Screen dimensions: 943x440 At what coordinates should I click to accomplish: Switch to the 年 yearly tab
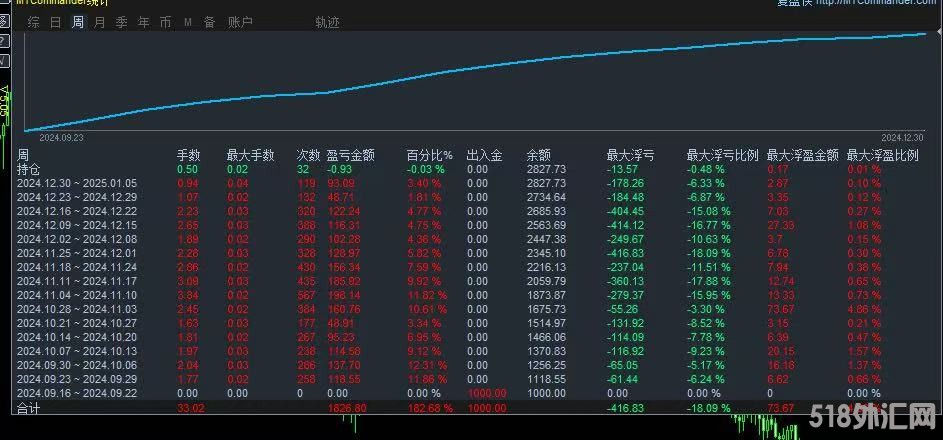144,23
